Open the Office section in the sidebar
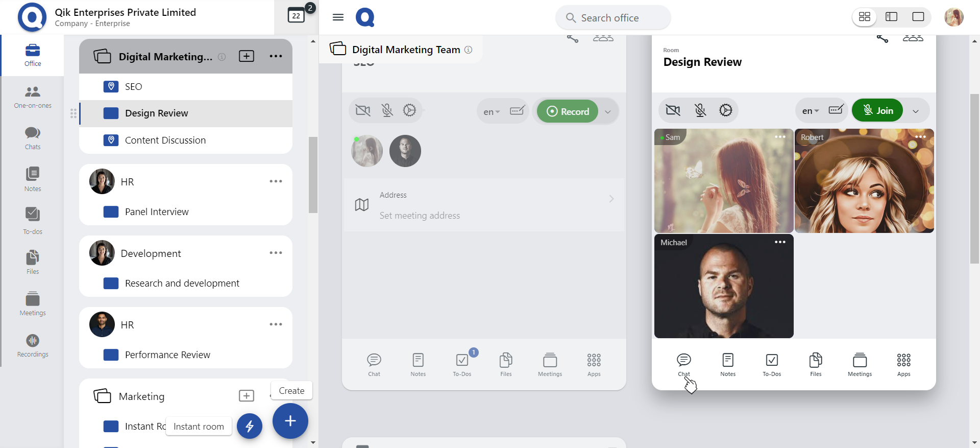The height and width of the screenshot is (448, 980). pos(33,55)
